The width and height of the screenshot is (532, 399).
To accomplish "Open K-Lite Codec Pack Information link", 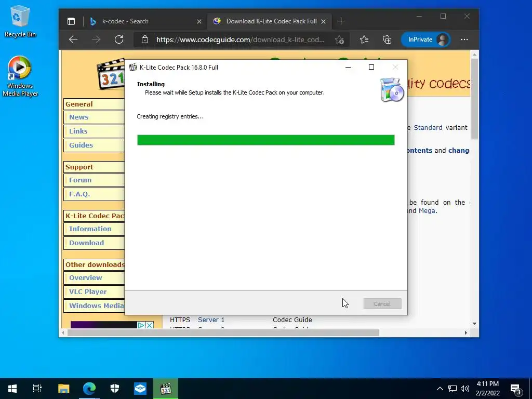I will tap(90, 229).
